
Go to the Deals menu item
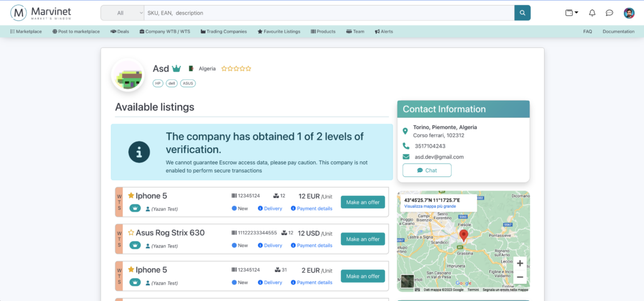click(x=119, y=31)
